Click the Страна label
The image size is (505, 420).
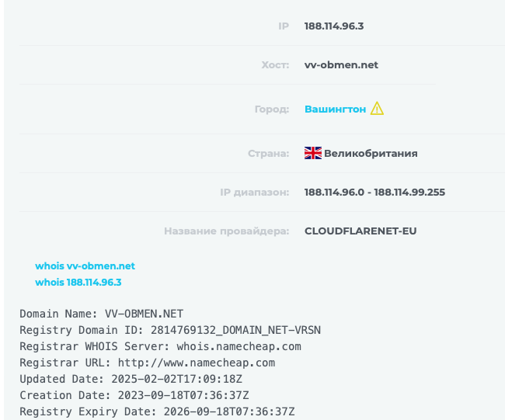(268, 153)
